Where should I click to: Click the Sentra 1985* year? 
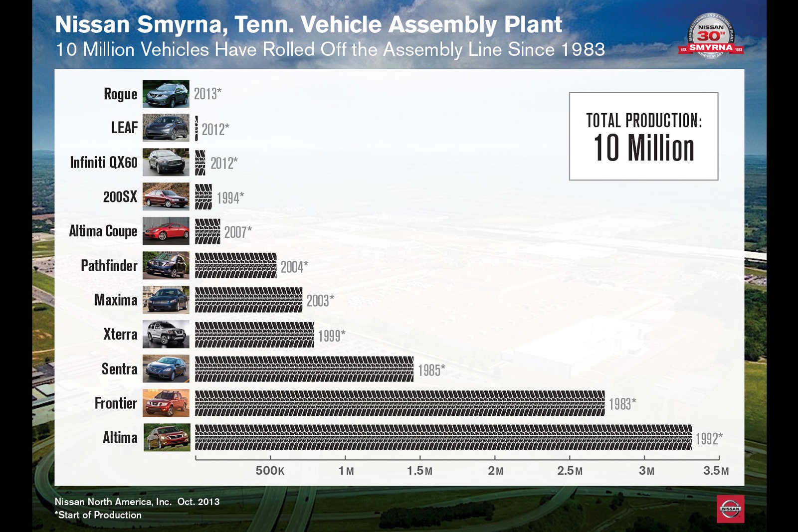pyautogui.click(x=432, y=370)
